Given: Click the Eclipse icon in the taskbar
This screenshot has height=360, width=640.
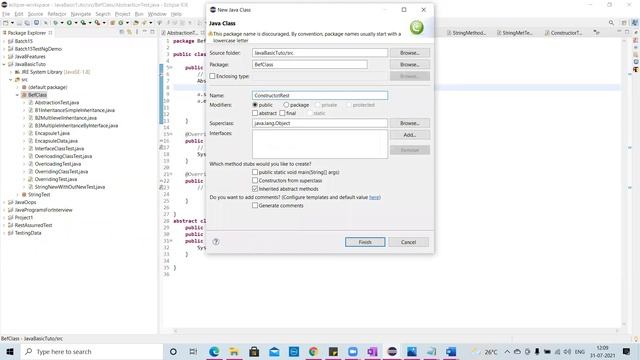Looking at the screenshot, I should pos(392,351).
